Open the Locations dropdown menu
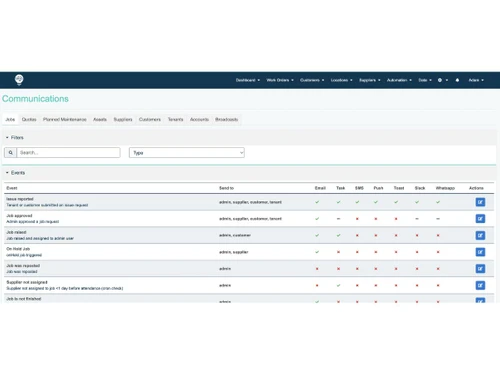500x375 pixels. (x=341, y=80)
